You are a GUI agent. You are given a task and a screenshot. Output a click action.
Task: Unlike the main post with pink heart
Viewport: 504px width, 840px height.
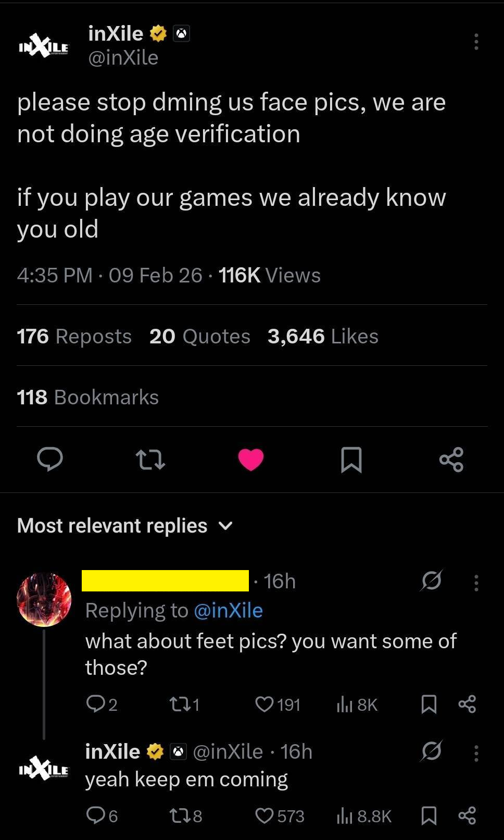251,460
